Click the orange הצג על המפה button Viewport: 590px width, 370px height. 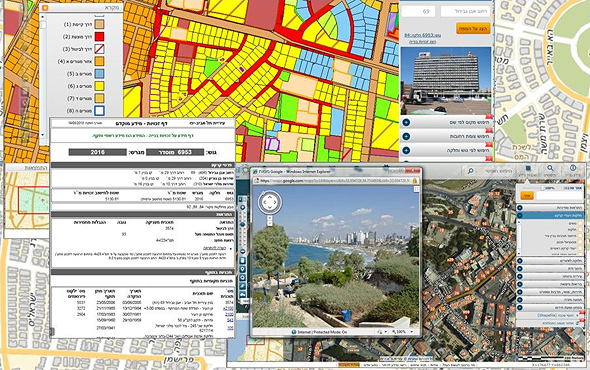point(473,29)
